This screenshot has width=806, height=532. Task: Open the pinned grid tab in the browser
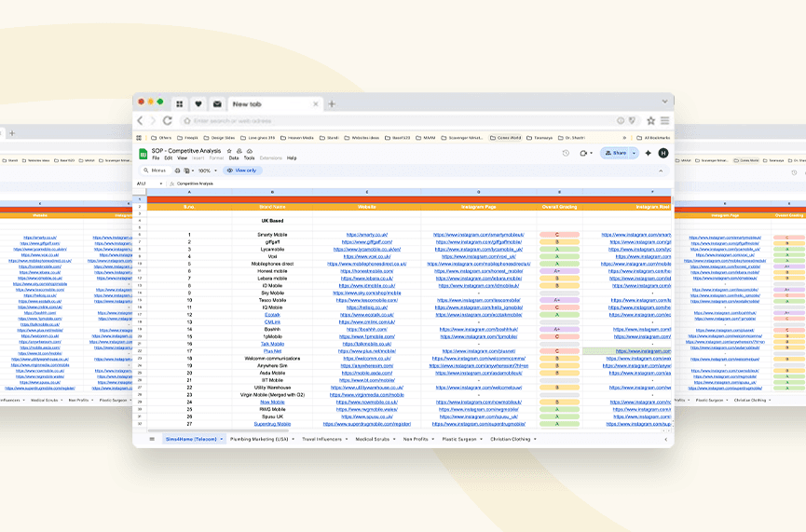180,103
